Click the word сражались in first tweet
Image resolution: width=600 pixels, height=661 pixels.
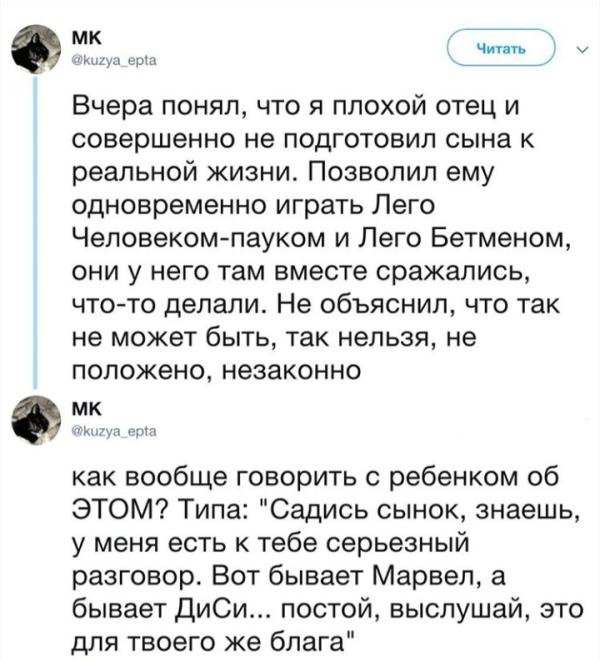click(453, 272)
